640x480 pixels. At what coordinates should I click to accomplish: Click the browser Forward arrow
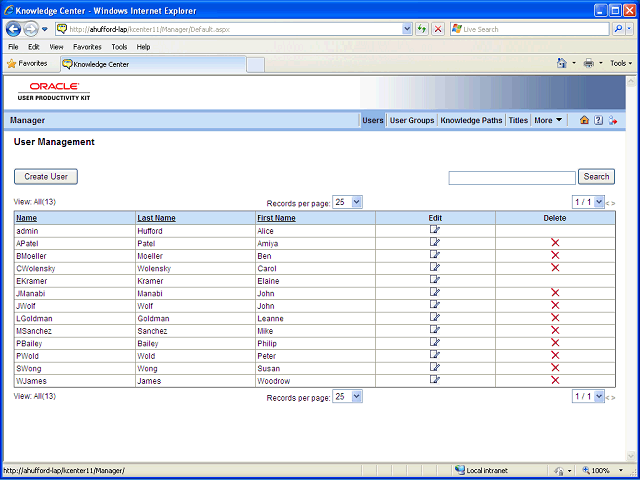(x=31, y=29)
